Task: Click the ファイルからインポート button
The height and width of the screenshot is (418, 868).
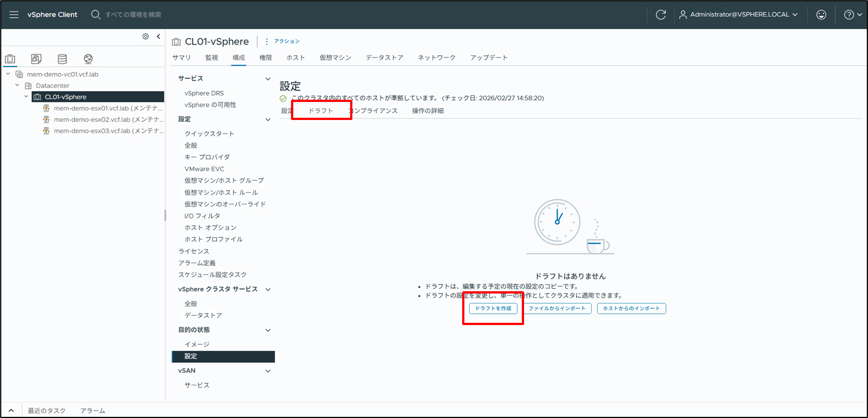Action: click(557, 308)
